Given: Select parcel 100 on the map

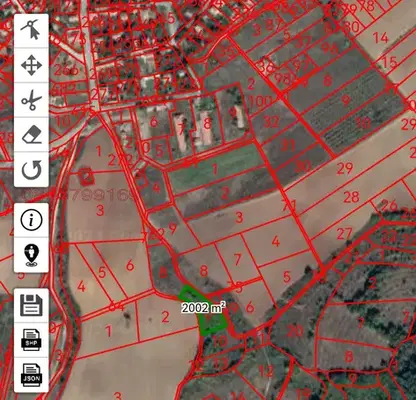Looking at the screenshot, I should [x=260, y=102].
